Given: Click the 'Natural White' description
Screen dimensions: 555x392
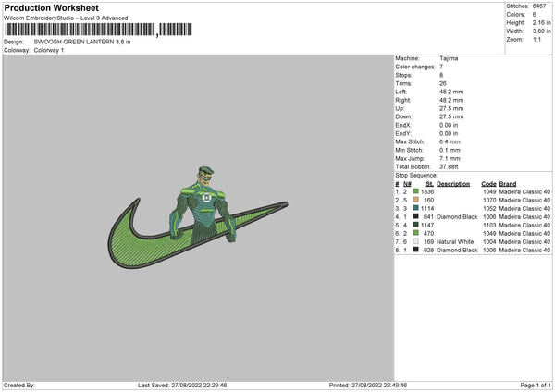Looking at the screenshot, I should [x=455, y=241].
